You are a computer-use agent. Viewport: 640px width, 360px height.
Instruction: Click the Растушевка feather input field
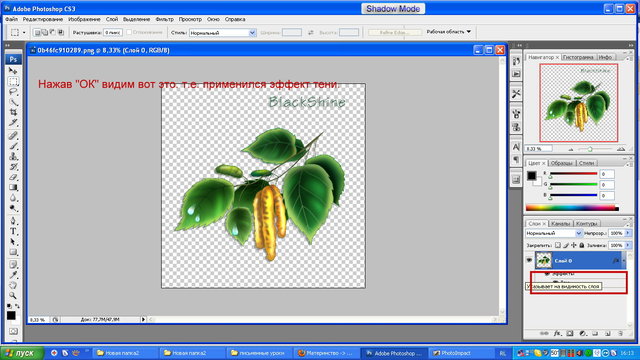[113, 32]
